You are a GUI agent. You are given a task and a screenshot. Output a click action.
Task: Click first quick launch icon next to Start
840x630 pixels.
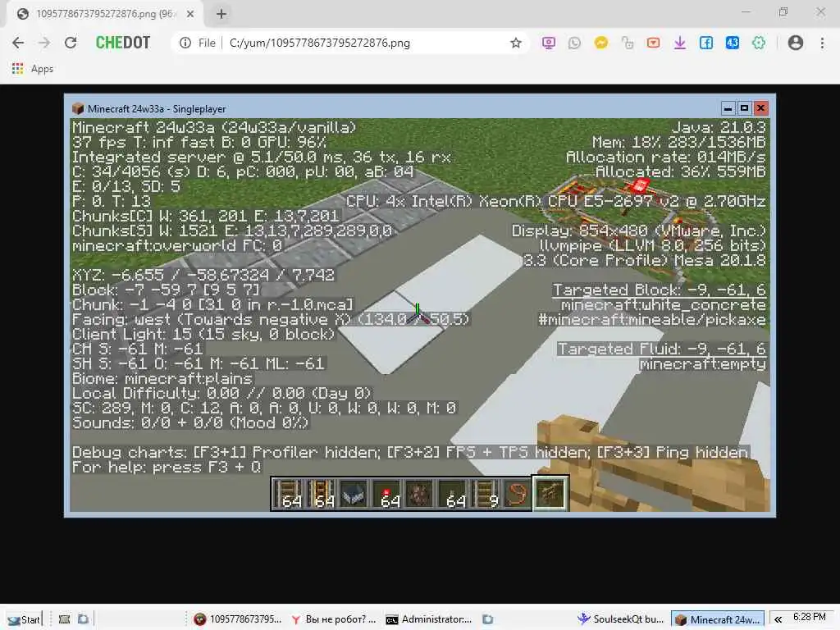[64, 619]
